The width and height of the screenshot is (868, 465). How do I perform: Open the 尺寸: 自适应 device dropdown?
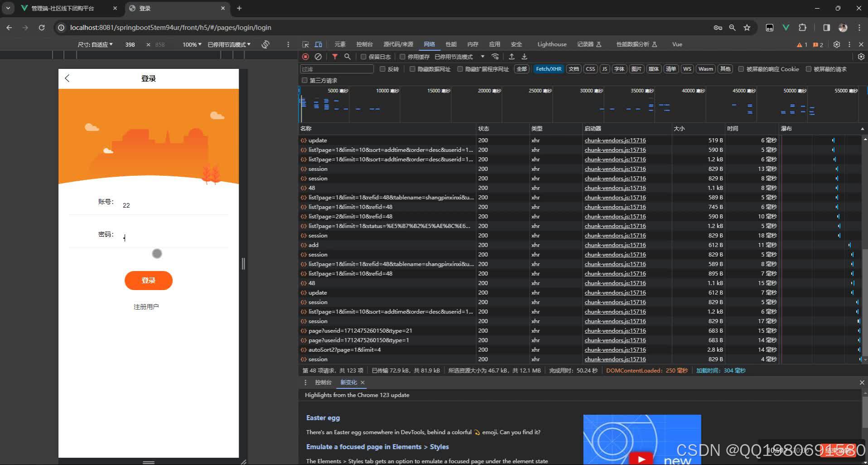[95, 44]
